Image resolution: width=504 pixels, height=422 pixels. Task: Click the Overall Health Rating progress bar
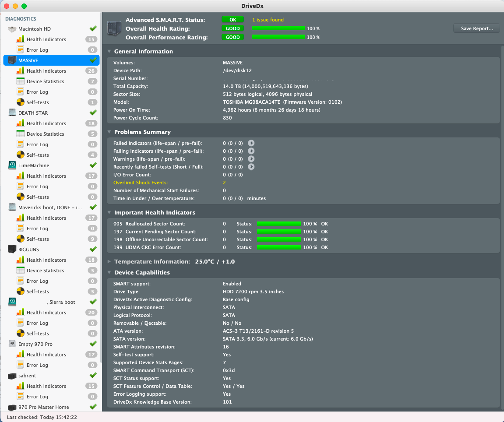[x=278, y=28]
